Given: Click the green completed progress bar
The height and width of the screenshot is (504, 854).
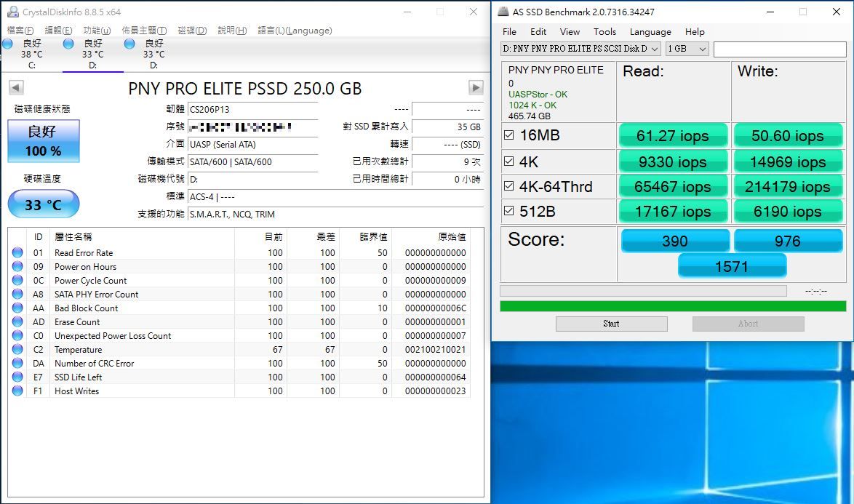Looking at the screenshot, I should point(673,306).
